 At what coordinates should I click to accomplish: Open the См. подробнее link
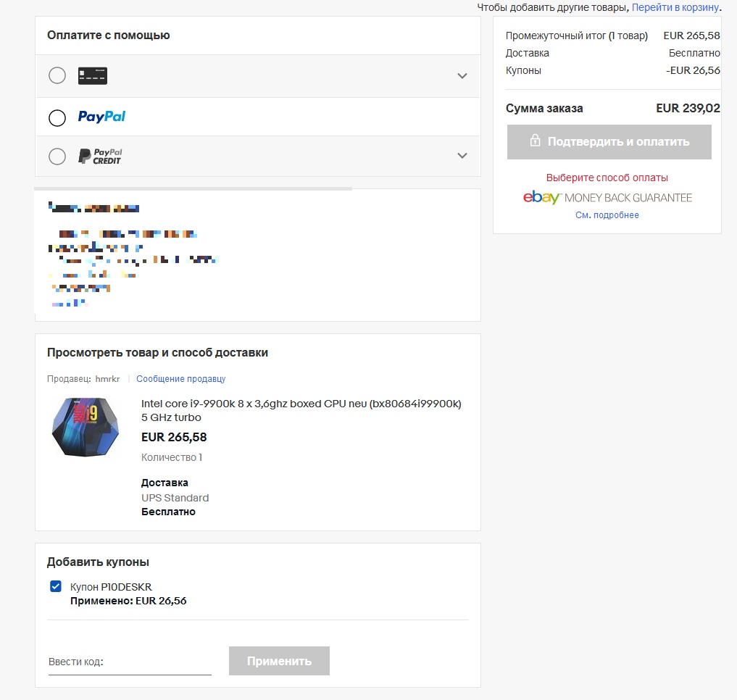(607, 215)
